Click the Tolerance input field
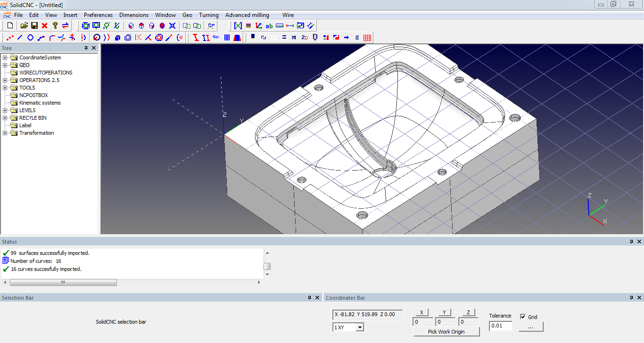Image resolution: width=644 pixels, height=343 pixels. 500,326
